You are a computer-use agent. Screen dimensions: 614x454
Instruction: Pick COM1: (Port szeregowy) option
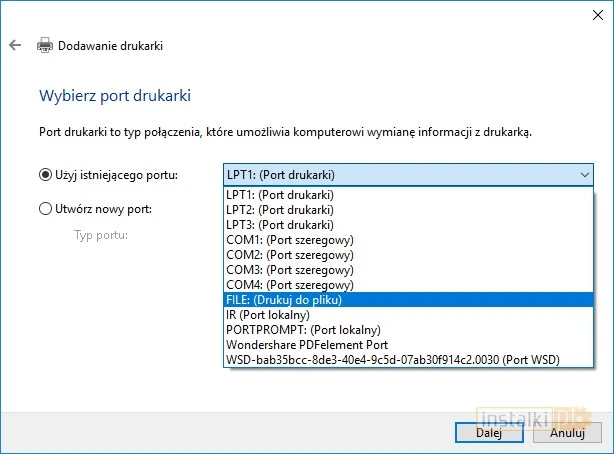[x=290, y=240]
